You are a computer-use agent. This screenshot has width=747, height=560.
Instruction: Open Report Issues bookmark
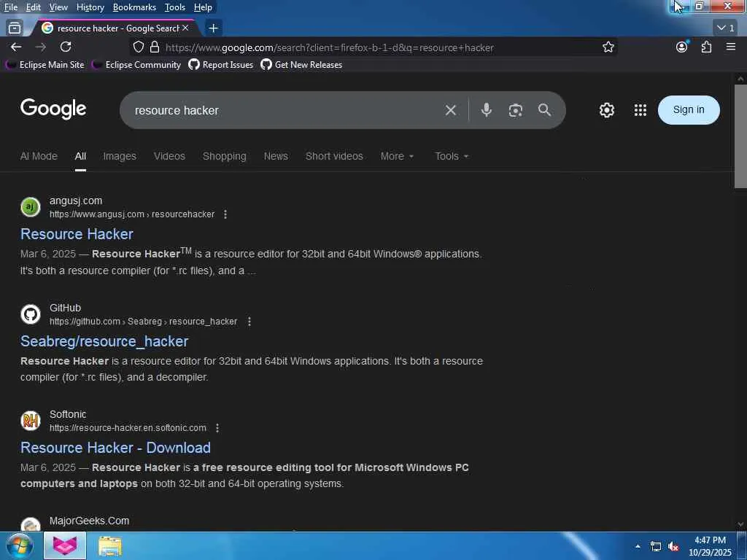[220, 65]
